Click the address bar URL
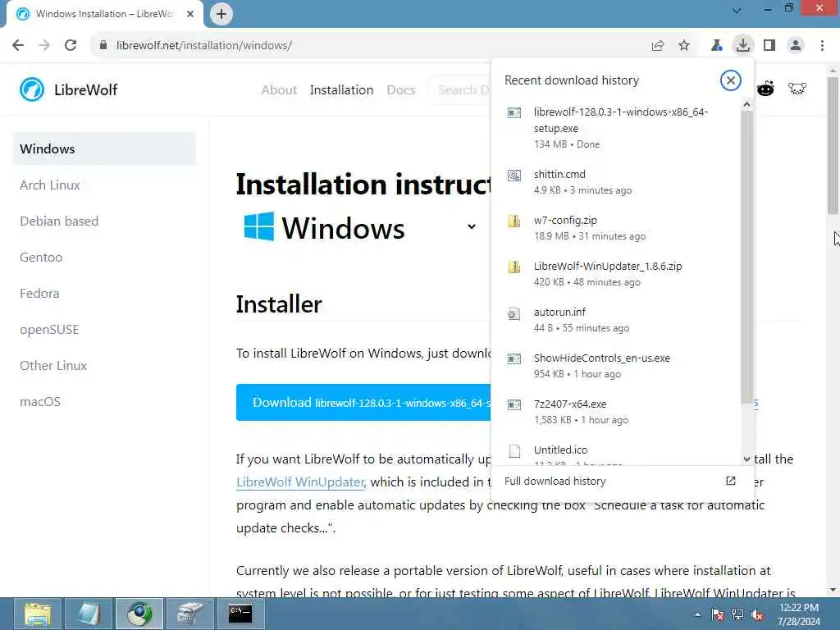The height and width of the screenshot is (630, 840). 204,45
